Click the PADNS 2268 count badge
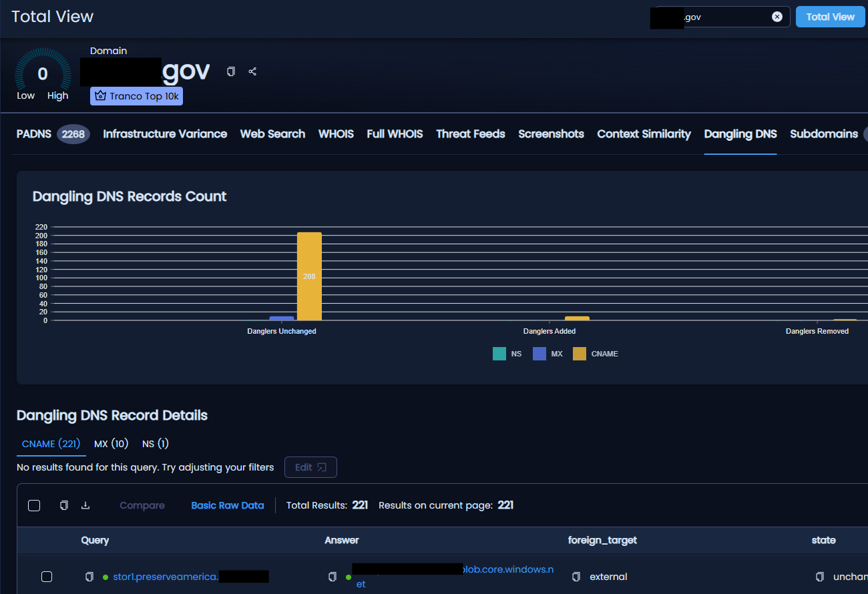 [x=73, y=134]
